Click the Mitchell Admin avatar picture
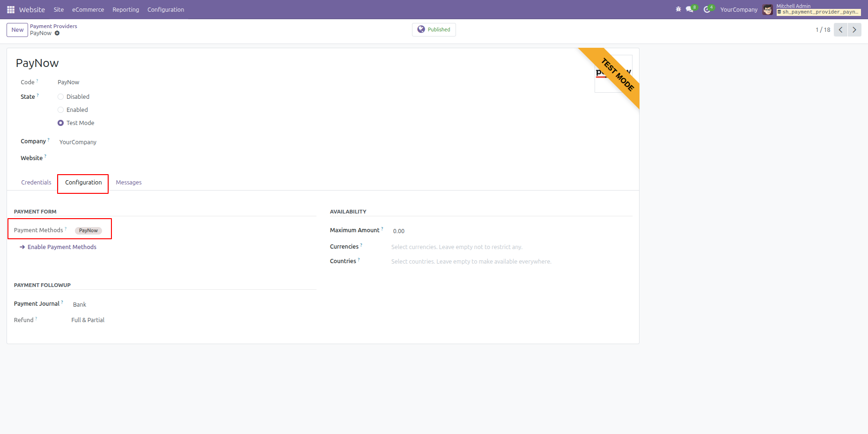This screenshot has width=868, height=434. click(768, 9)
